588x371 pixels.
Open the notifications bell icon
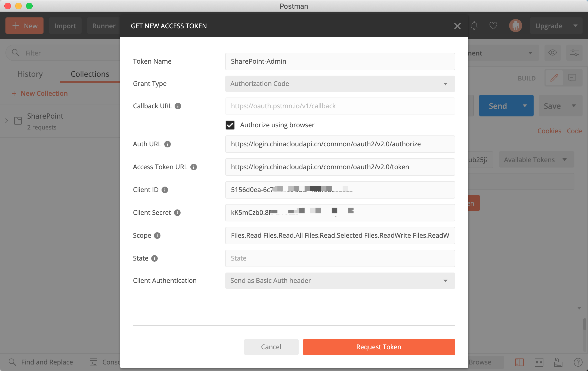click(x=474, y=26)
